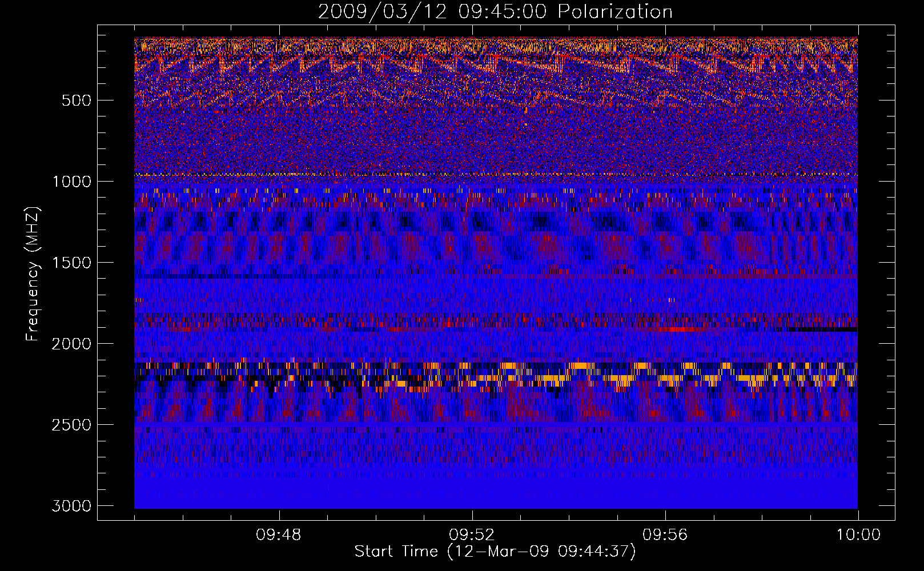The width and height of the screenshot is (924, 571).
Task: Click the 1000 frequency tick label
Action: 71,182
